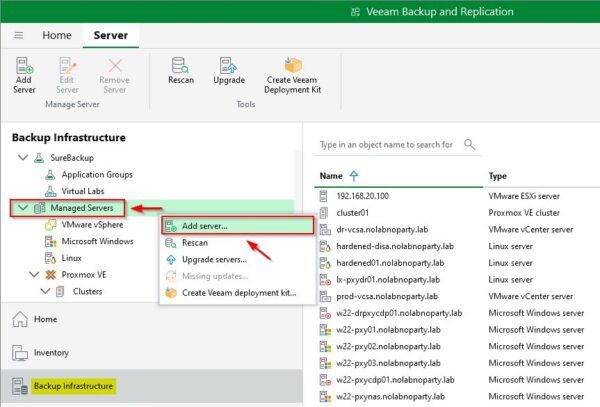Click the Name column sort arrow
600x407 pixels.
point(354,176)
